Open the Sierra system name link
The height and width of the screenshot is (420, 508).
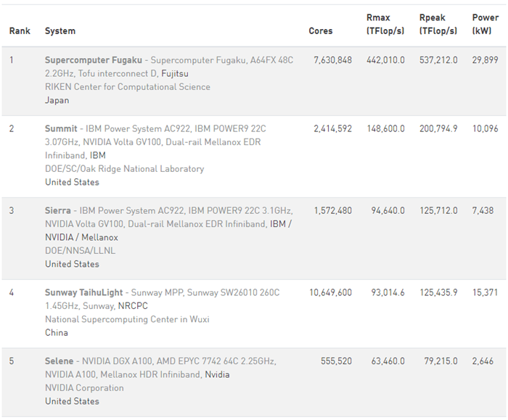[x=58, y=210]
